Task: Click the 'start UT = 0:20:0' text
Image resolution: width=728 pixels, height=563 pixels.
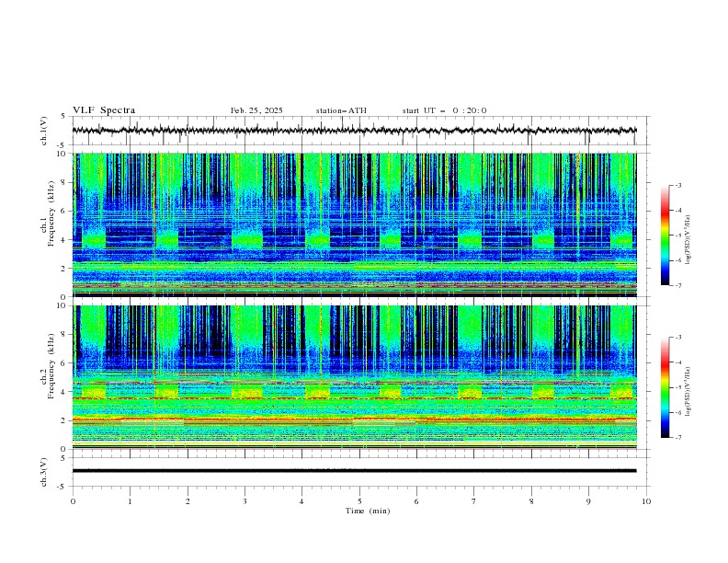Action: coord(444,110)
